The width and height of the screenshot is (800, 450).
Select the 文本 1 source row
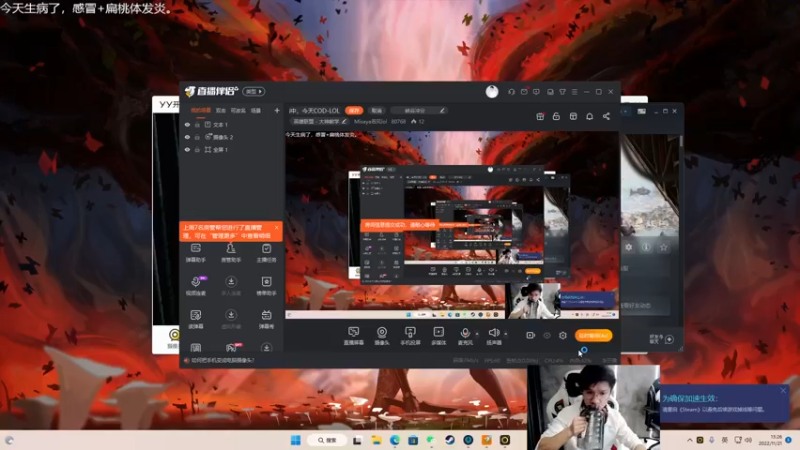coord(232,124)
